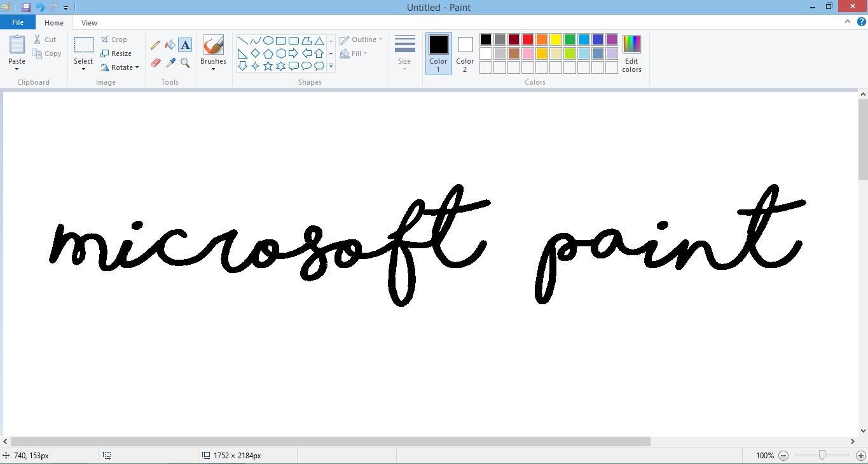This screenshot has height=464, width=868.
Task: Activate the Color 2 background selector
Action: 465,53
